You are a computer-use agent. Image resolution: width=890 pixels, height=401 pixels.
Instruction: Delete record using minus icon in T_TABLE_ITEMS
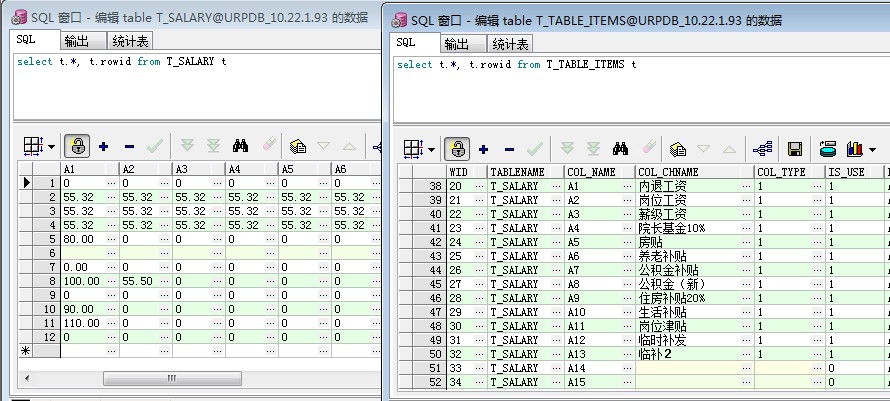coord(509,149)
